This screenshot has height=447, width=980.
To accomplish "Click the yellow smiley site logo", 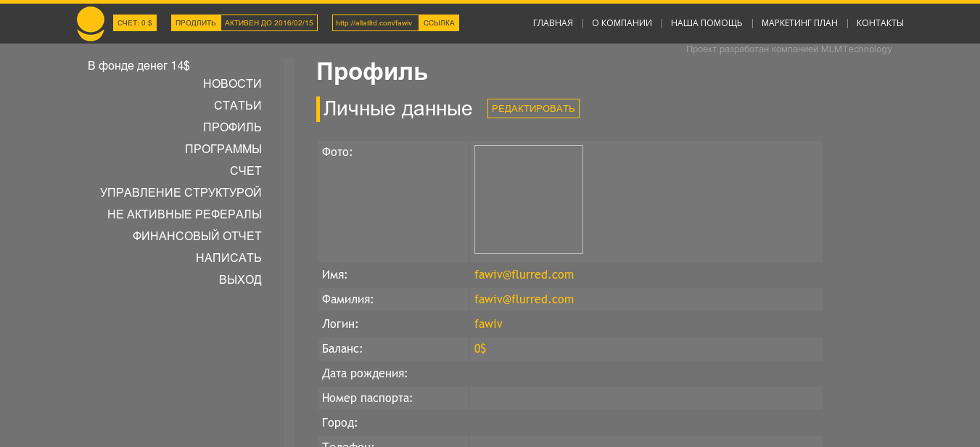I will (x=91, y=24).
